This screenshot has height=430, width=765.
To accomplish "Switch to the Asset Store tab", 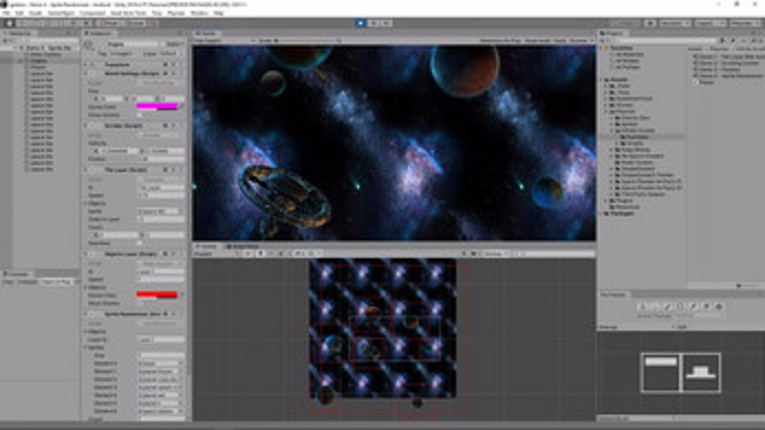I will [242, 246].
